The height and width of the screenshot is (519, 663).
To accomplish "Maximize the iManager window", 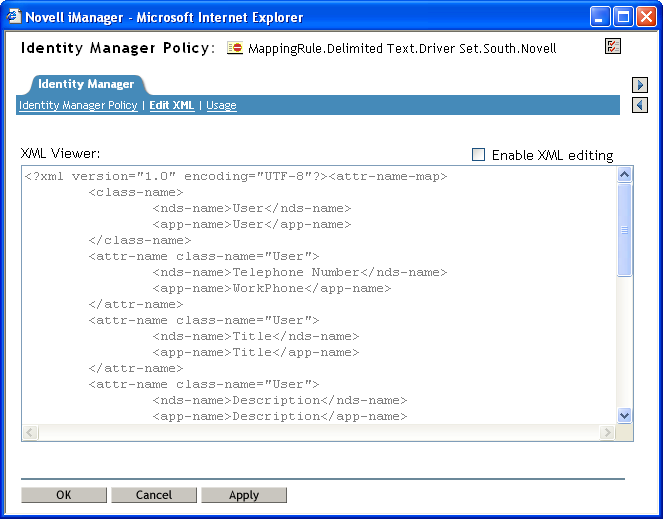I will point(623,17).
